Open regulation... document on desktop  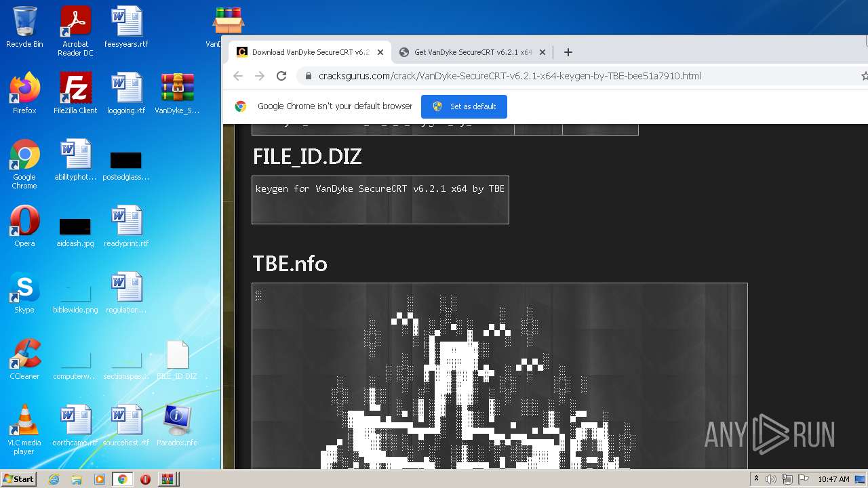(x=126, y=293)
